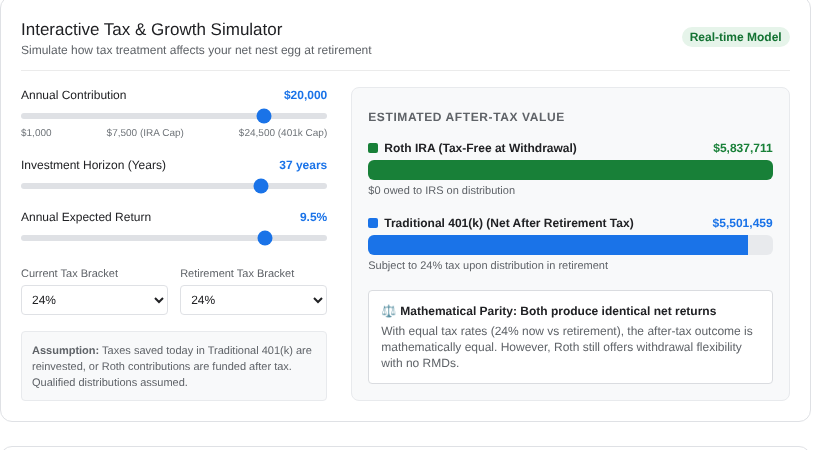This screenshot has width=816, height=450.
Task: Click the $5,837,711 Roth IRA amount
Action: [743, 148]
